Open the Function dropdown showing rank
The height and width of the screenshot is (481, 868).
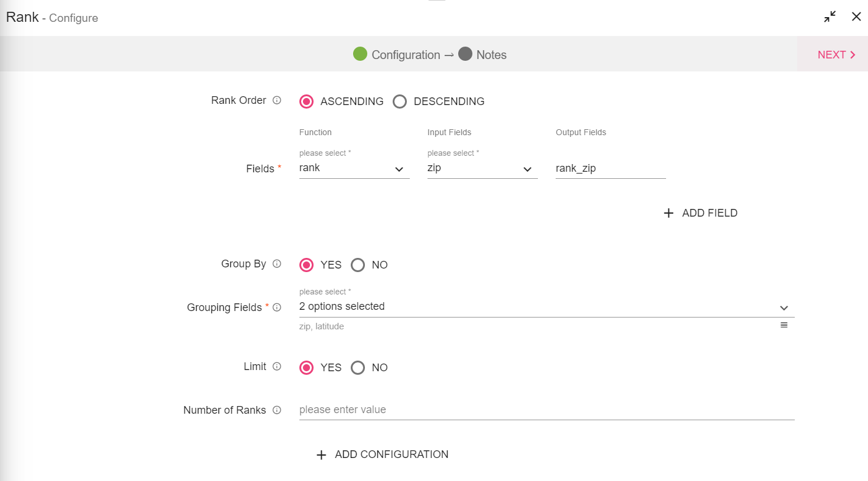click(x=354, y=169)
